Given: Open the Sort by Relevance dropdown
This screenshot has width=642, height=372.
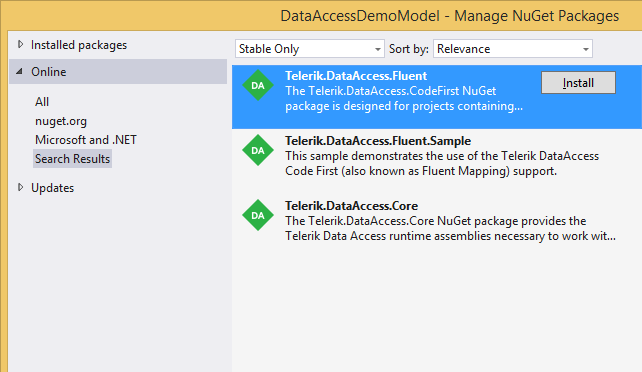Looking at the screenshot, I should pos(513,49).
